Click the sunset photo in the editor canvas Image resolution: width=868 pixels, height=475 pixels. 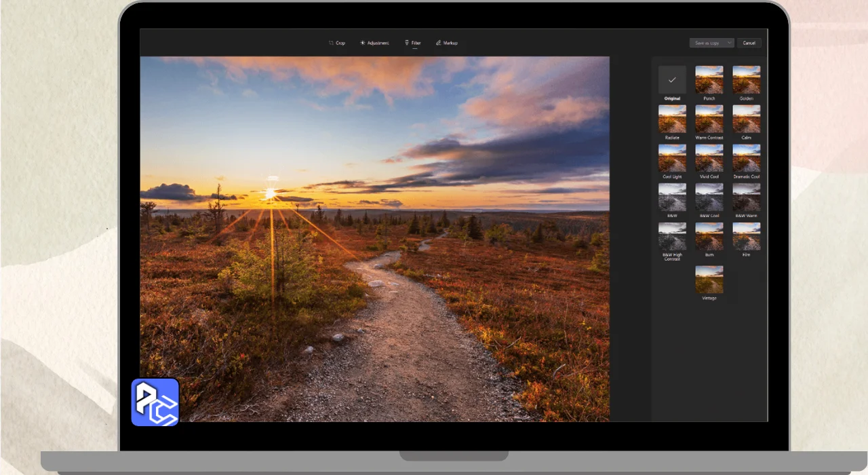pos(374,238)
